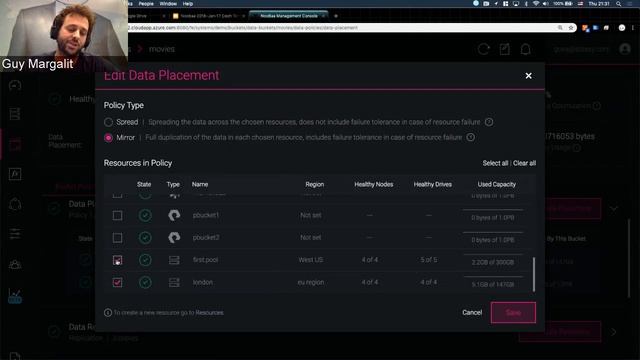
Task: Sort resources by Name column
Action: pyautogui.click(x=200, y=184)
